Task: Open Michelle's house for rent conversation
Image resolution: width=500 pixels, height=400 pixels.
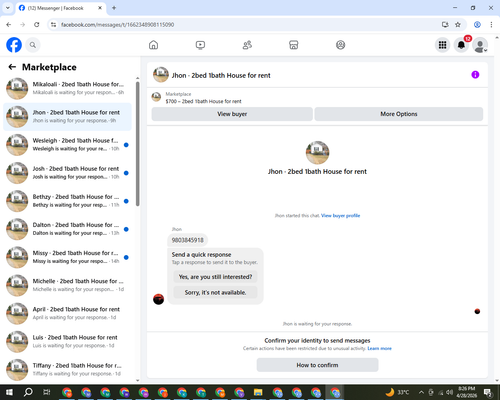Action: (x=67, y=285)
